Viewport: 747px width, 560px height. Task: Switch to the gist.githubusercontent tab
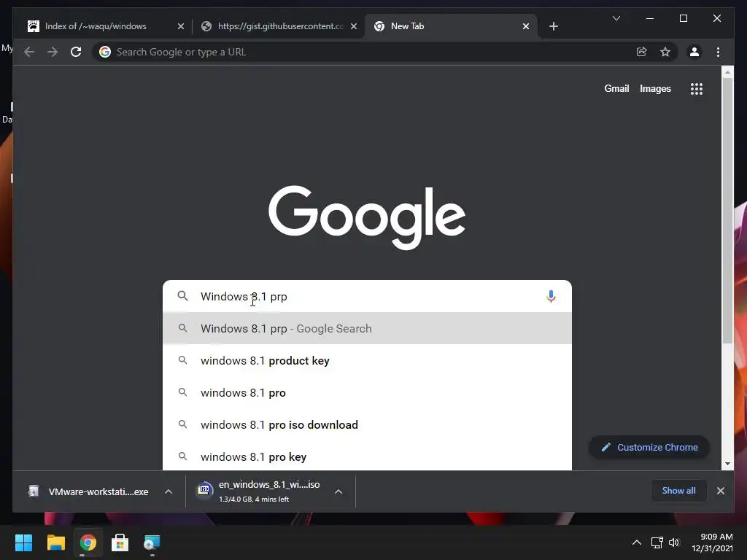pyautogui.click(x=279, y=26)
